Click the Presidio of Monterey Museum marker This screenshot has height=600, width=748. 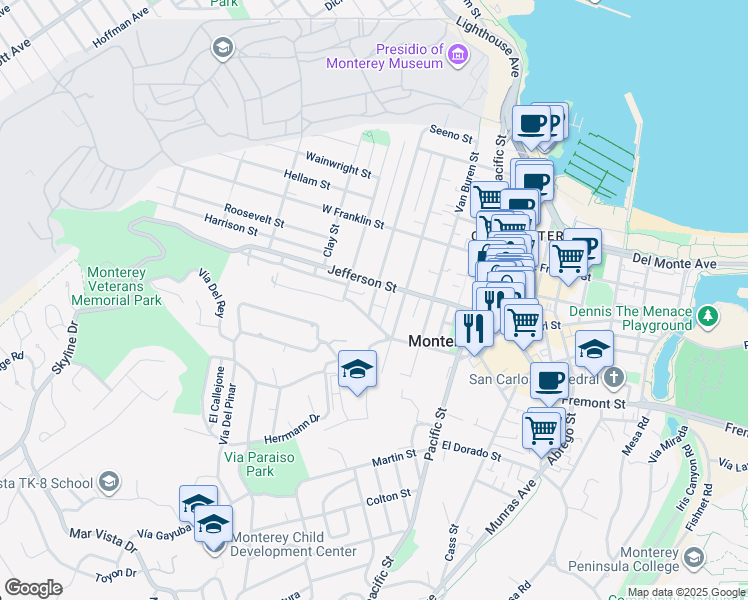coord(458,56)
